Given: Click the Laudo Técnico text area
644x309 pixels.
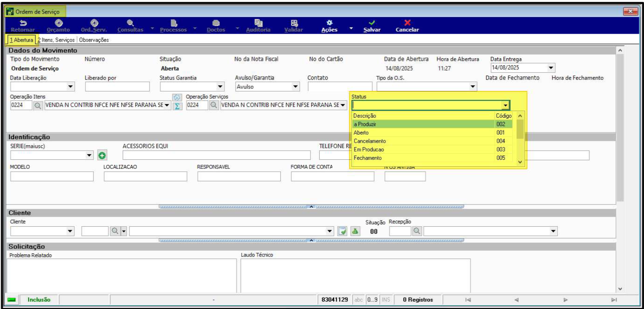Looking at the screenshot, I should 355,276.
